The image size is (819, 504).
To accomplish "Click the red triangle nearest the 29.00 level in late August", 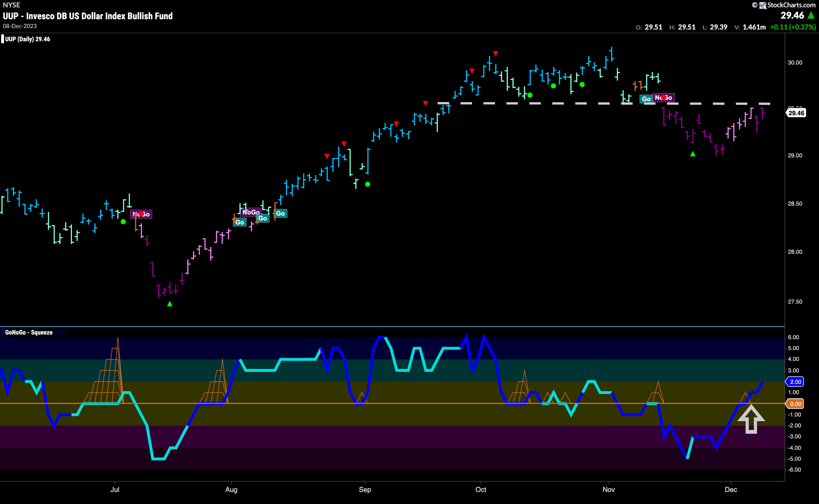I will tap(327, 156).
